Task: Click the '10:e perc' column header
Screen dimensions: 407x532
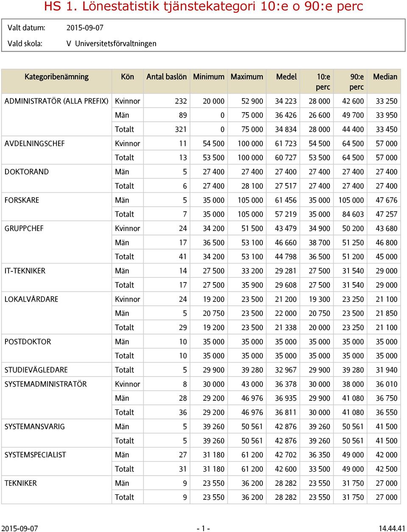Action: point(323,82)
